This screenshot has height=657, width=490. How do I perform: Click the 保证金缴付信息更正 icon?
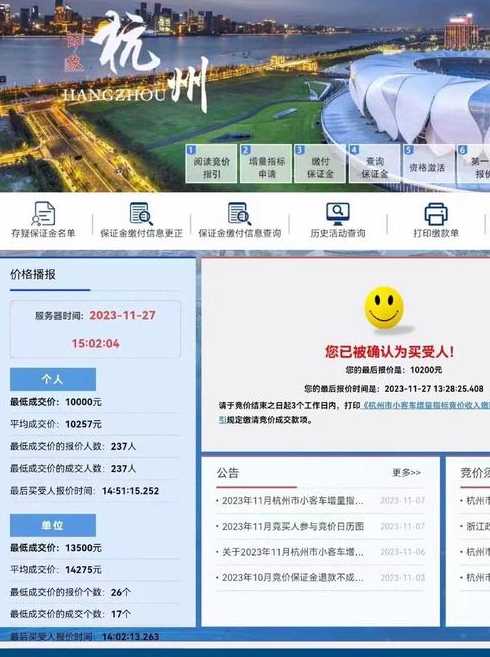coord(141,214)
